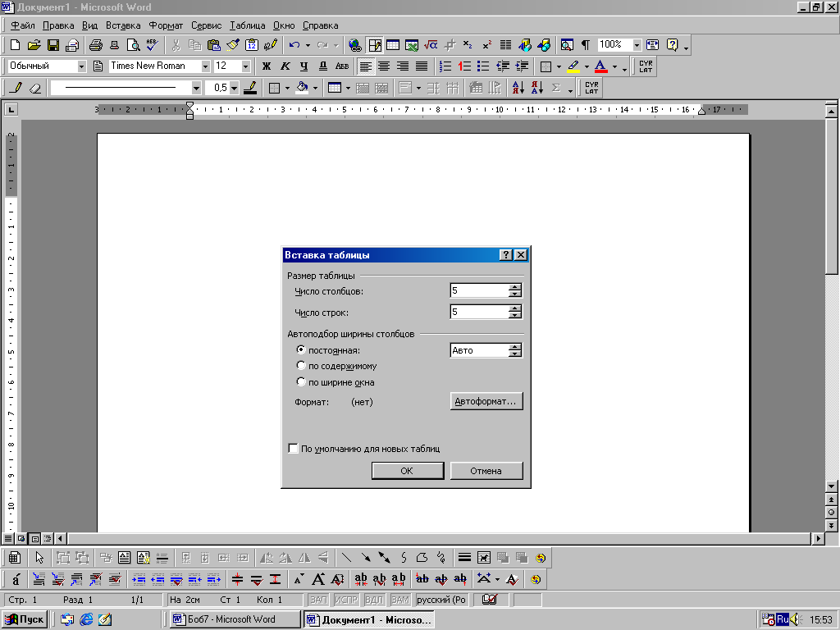Print using the printer icon
The height and width of the screenshot is (630, 840).
[x=95, y=45]
